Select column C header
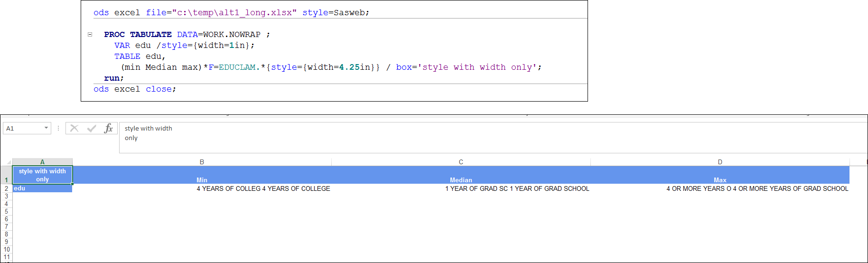Screen dimensions: 868x263 point(461,162)
